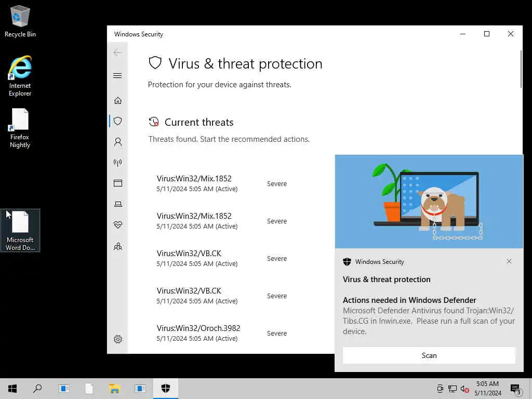The width and height of the screenshot is (532, 399).
Task: Open File Explorer from taskbar
Action: pos(114,389)
